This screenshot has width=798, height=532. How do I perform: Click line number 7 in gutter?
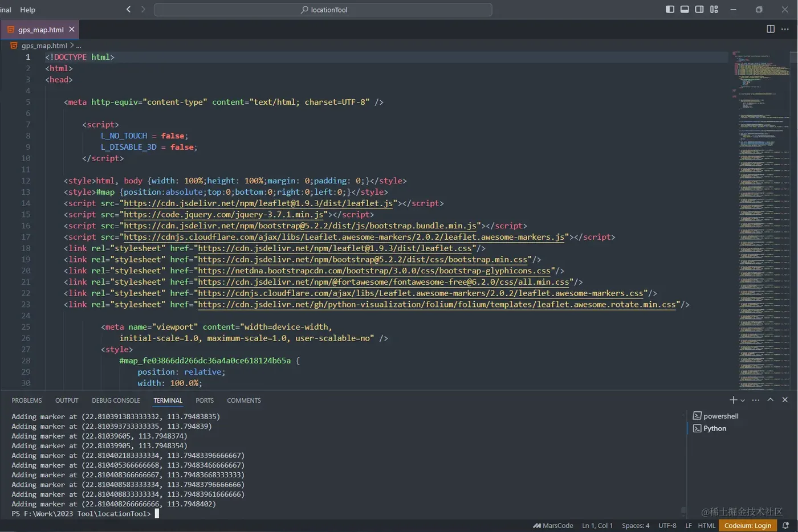pos(28,125)
